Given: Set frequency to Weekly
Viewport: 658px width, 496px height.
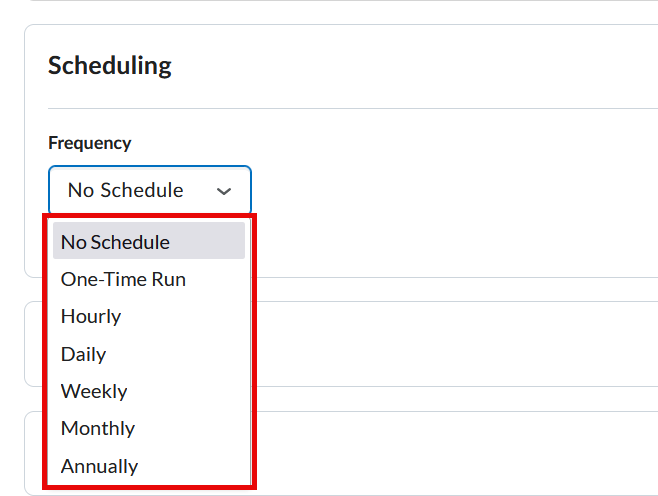Looking at the screenshot, I should click(94, 391).
